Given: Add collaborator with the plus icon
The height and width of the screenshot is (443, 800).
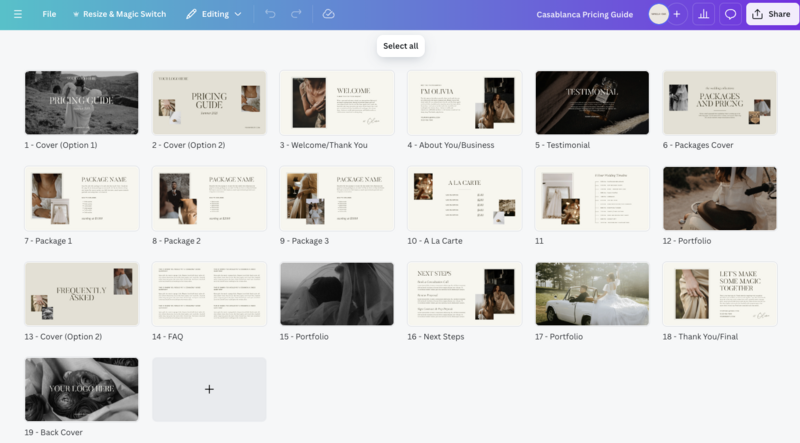Looking at the screenshot, I should 677,15.
